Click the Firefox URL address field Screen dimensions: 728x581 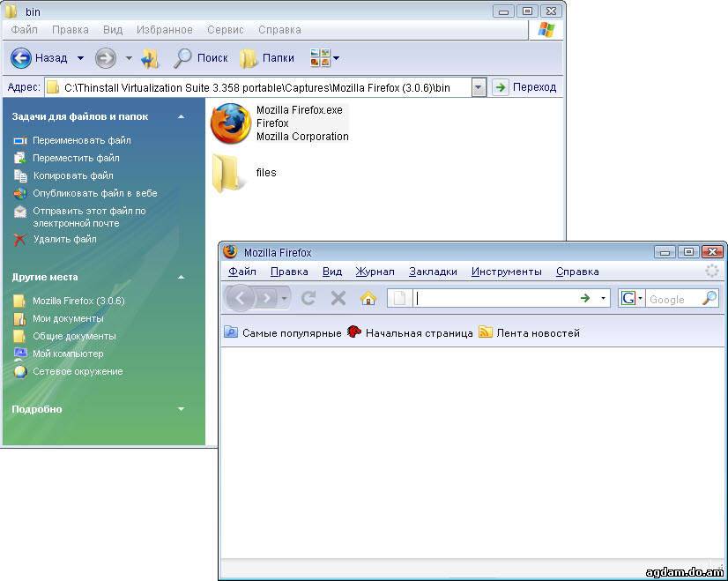[x=494, y=298]
